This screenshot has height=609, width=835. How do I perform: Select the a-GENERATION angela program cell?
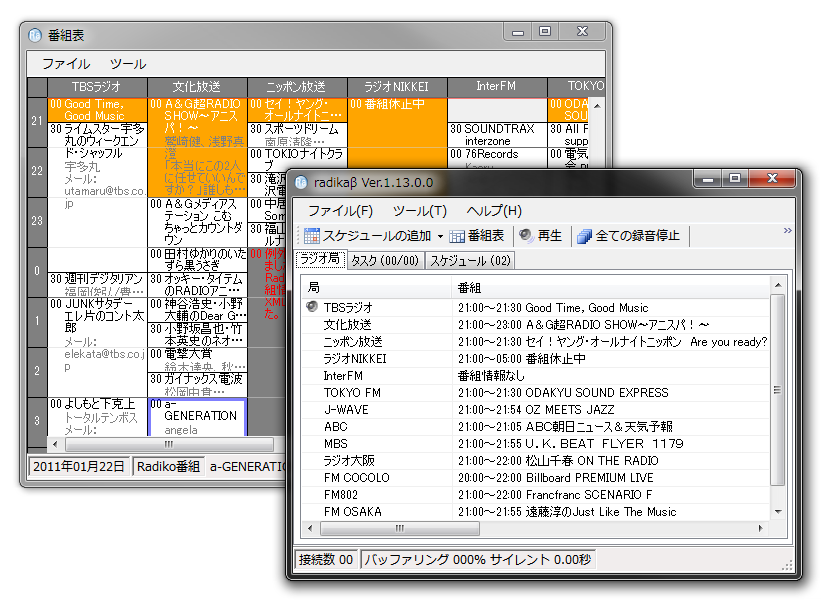(197, 417)
